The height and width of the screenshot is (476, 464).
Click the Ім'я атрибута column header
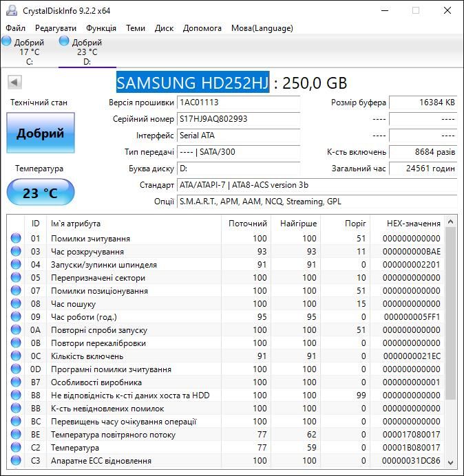click(134, 224)
